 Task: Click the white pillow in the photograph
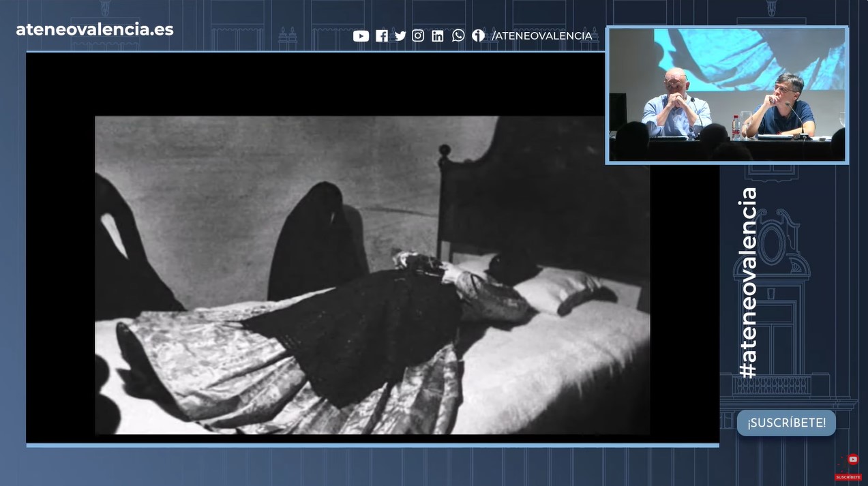point(559,286)
